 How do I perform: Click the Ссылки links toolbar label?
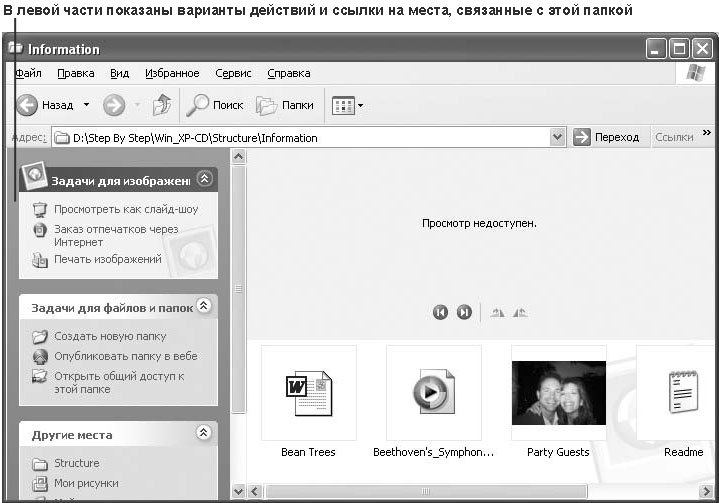click(674, 137)
